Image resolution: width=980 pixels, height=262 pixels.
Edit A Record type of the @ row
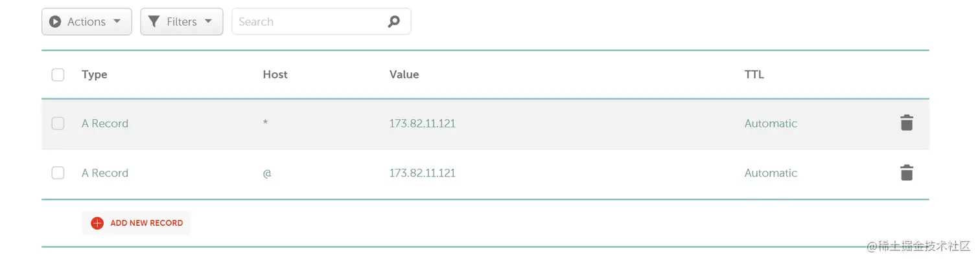(105, 173)
